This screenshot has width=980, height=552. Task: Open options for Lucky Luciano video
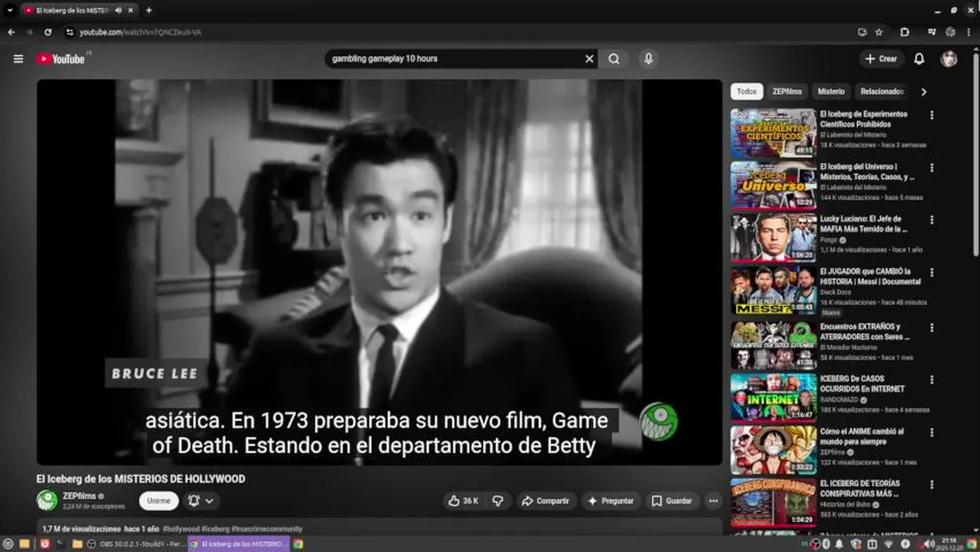coord(932,219)
